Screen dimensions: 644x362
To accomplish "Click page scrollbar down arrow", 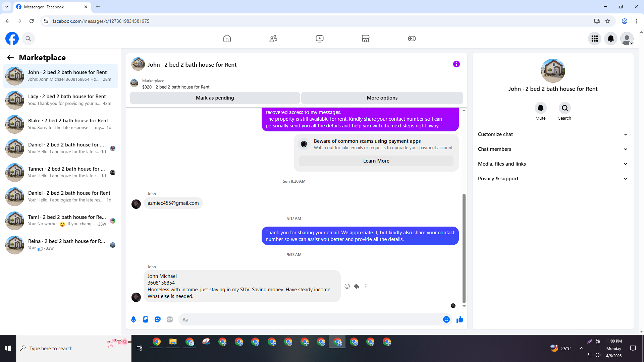I will (x=641, y=331).
